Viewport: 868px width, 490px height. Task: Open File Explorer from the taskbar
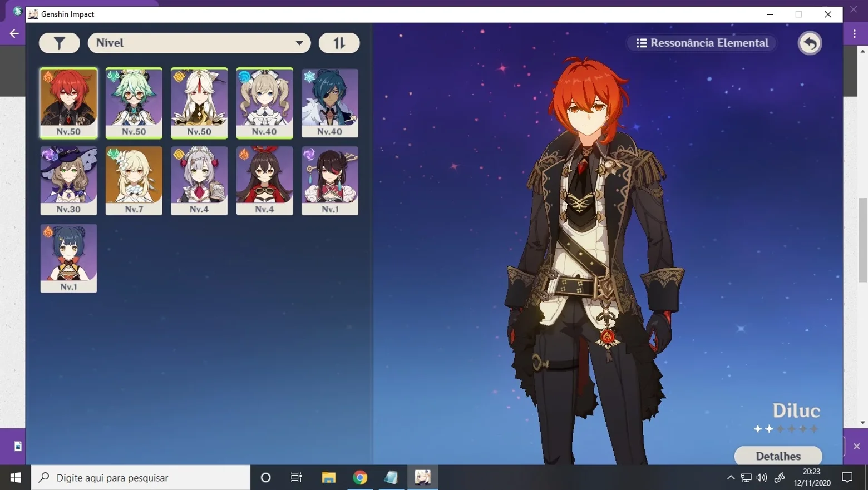[x=329, y=477]
